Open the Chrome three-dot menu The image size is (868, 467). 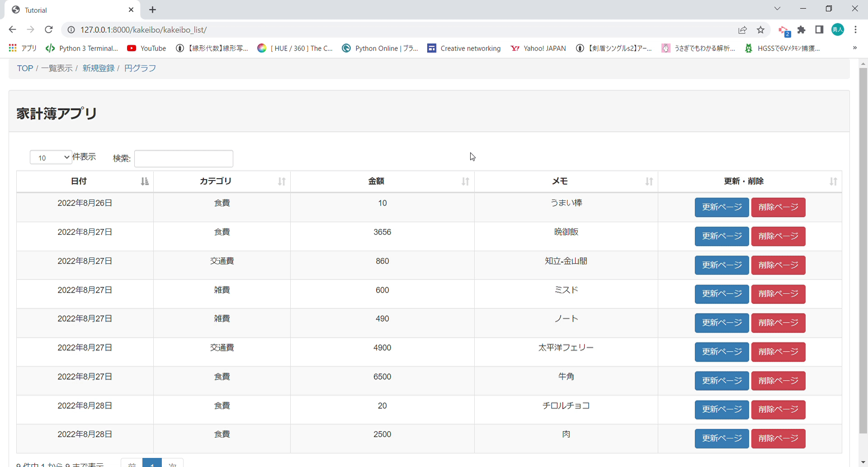tap(855, 30)
